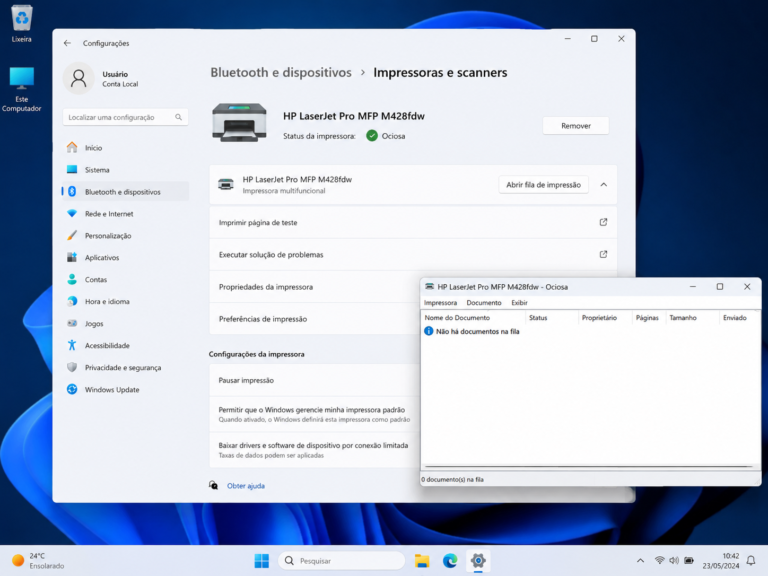
Task: Go to Bluetooth e dispositivos breadcrumb
Action: pos(281,72)
